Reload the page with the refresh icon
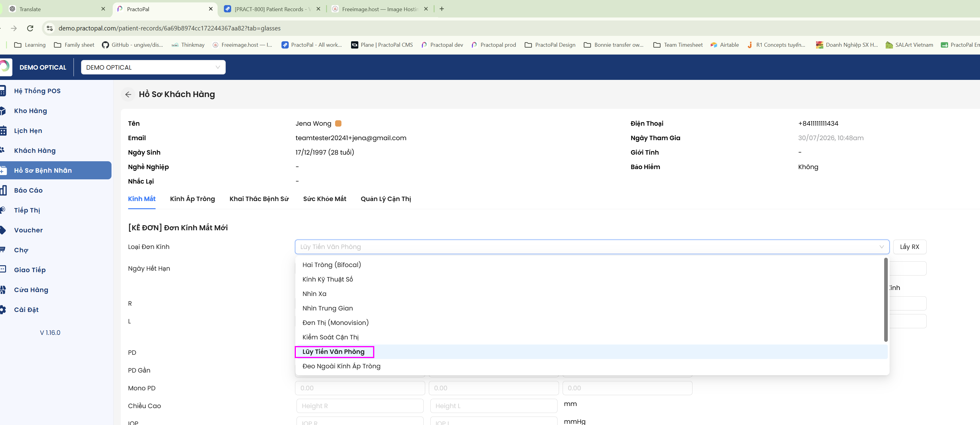This screenshot has width=980, height=425. click(30, 28)
